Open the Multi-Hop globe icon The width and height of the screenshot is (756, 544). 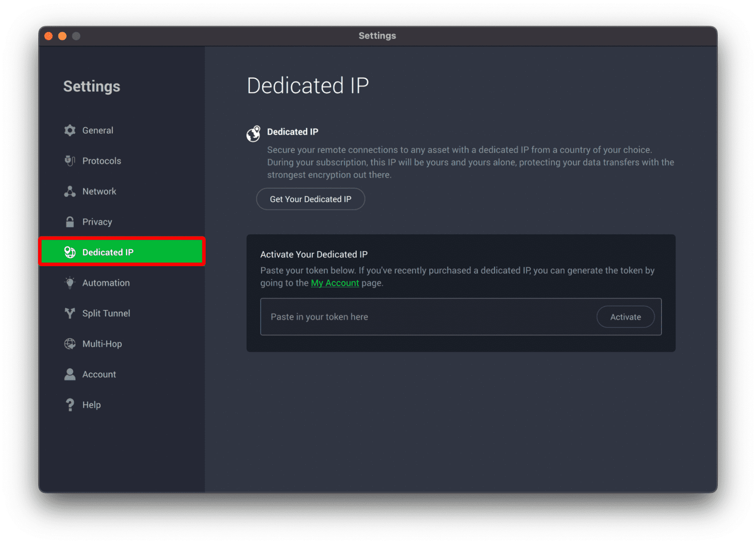click(70, 344)
